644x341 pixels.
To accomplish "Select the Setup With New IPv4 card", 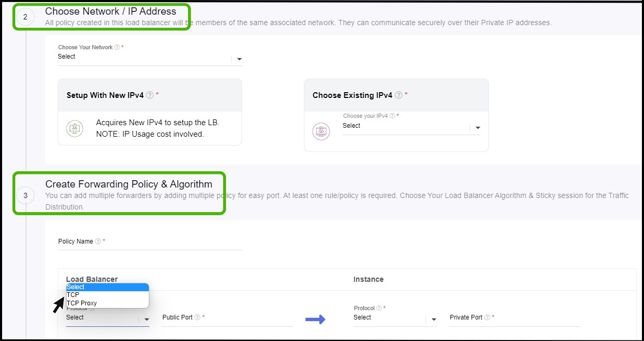I will tap(150, 112).
